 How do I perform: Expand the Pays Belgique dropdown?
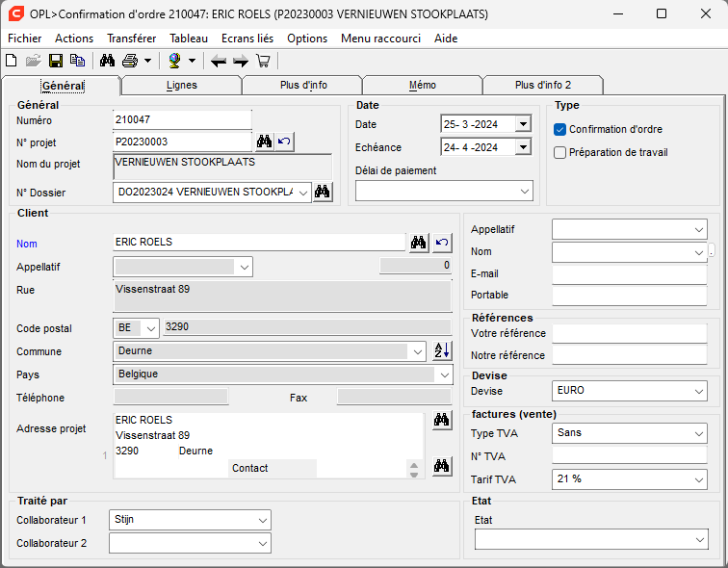pos(444,374)
